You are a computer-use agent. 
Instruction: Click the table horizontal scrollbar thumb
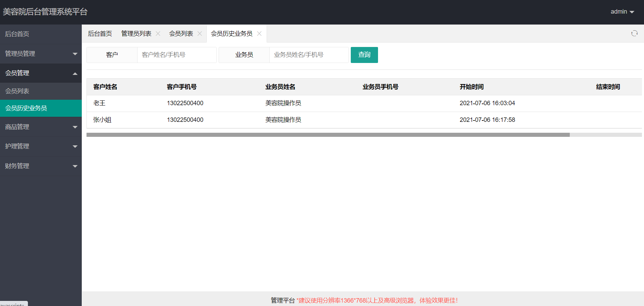(328, 135)
